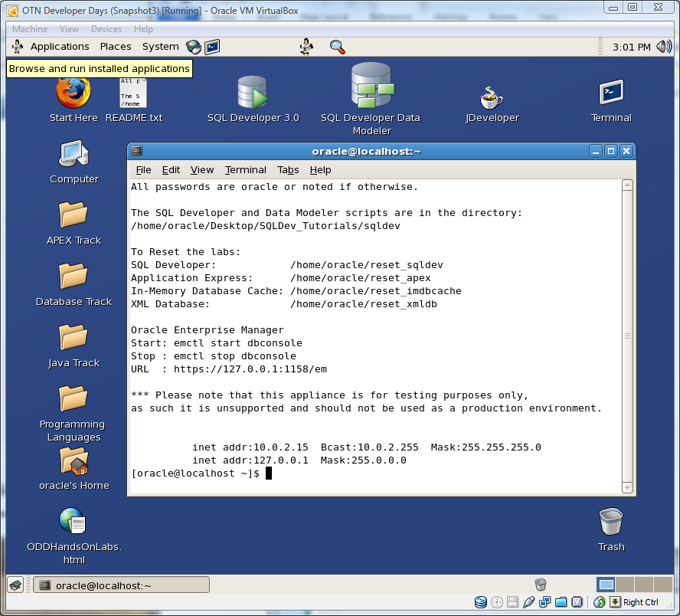Click the penguin applet in top panel
680x616 pixels.
click(306, 47)
